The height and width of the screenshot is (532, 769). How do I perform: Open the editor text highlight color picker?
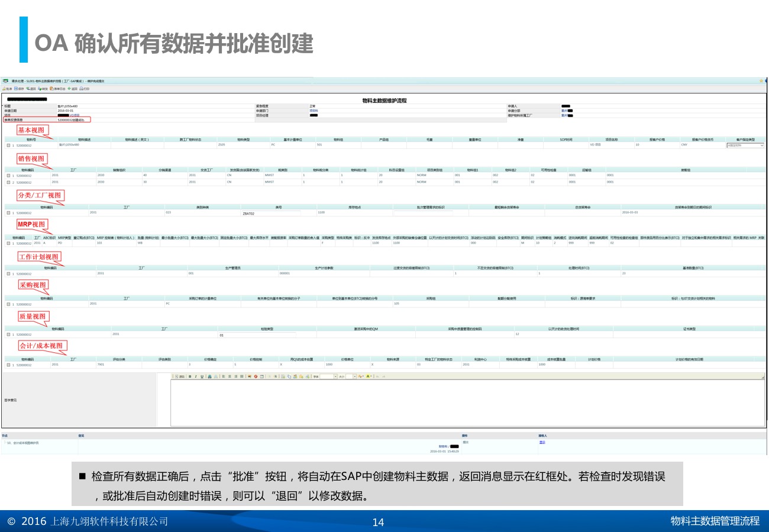(369, 377)
